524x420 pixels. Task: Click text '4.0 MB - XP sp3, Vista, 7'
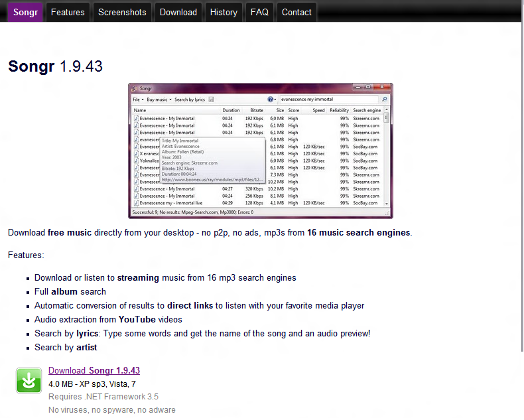click(x=92, y=384)
